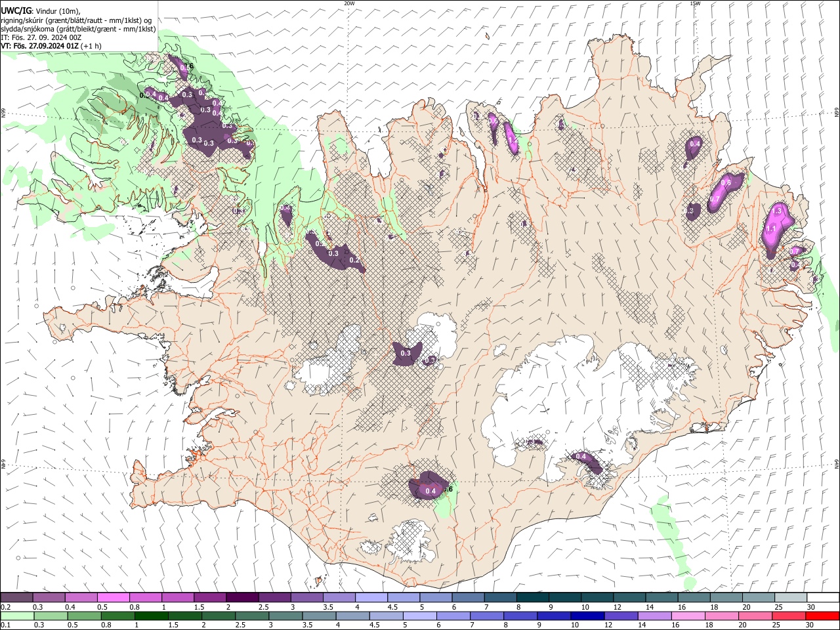
Task: Click the slate blue swatch labeled 6 in upper legend
Action: point(468,597)
